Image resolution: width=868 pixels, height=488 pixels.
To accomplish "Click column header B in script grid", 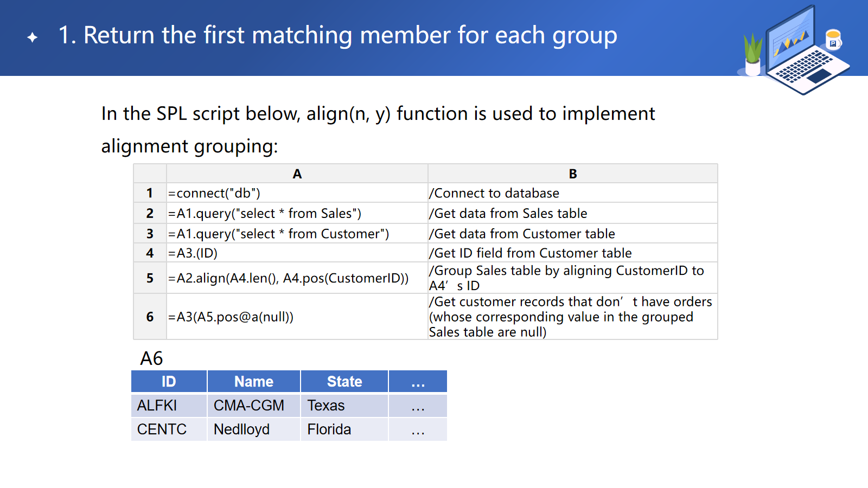I will coord(572,174).
